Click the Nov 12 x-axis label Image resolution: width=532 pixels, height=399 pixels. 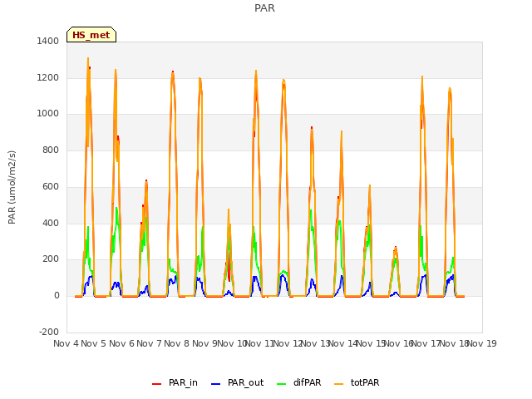(x=288, y=343)
